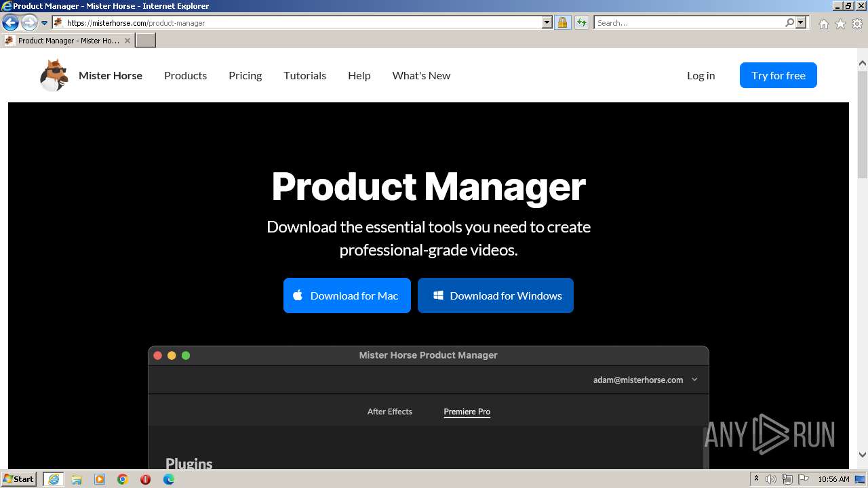This screenshot has width=868, height=488.
Task: Expand the adam@misterhorse.com account dropdown
Action: [694, 380]
